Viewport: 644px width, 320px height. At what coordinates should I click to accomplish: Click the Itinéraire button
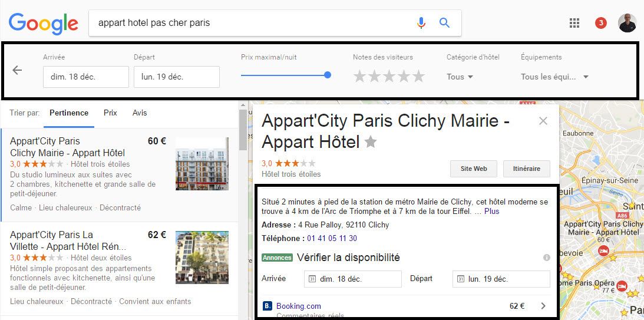(527, 169)
